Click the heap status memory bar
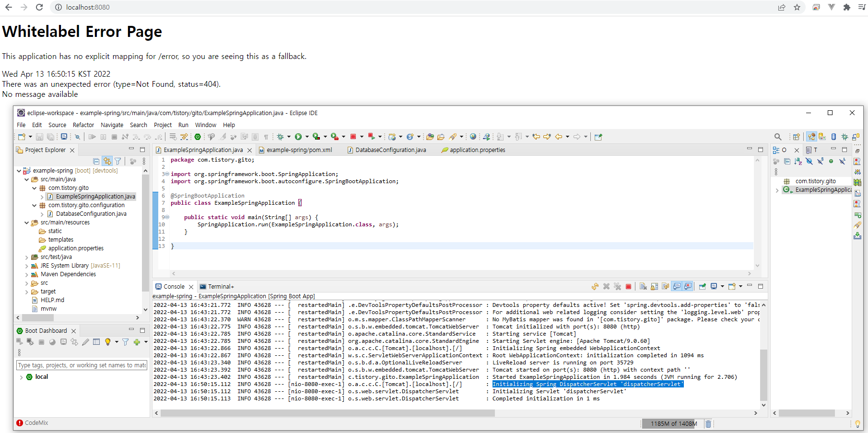The height and width of the screenshot is (433, 868). coord(672,424)
